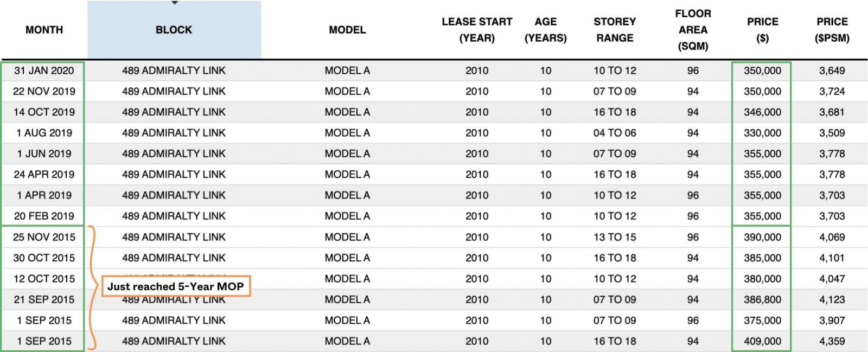Select the STOREY RANGE column header
868x352 pixels.
(615, 30)
